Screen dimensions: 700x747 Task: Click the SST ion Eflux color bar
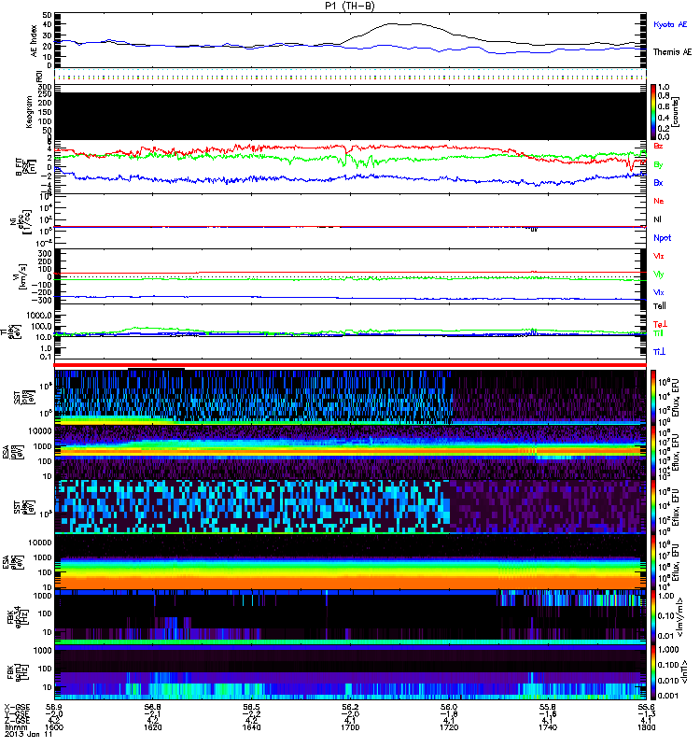click(x=653, y=397)
